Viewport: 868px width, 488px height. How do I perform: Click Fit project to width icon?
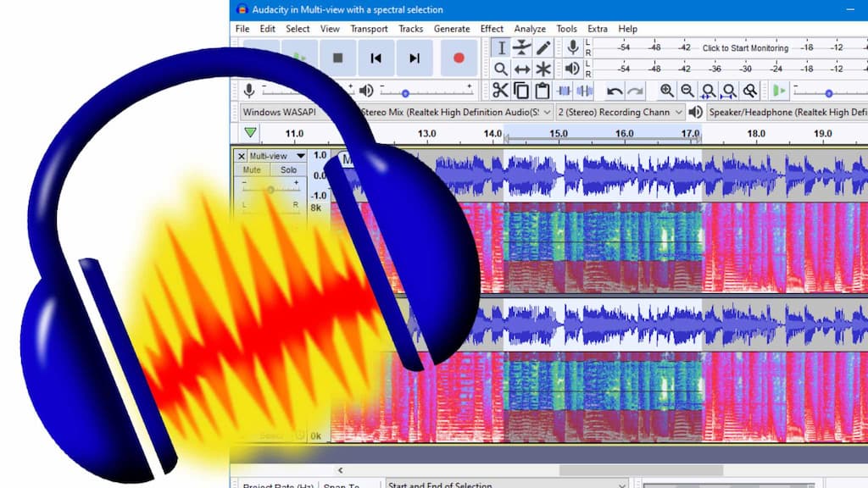(729, 91)
